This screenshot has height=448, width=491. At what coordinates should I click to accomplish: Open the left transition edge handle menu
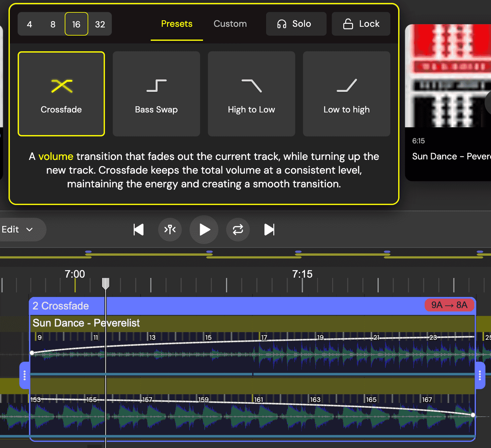pyautogui.click(x=24, y=375)
